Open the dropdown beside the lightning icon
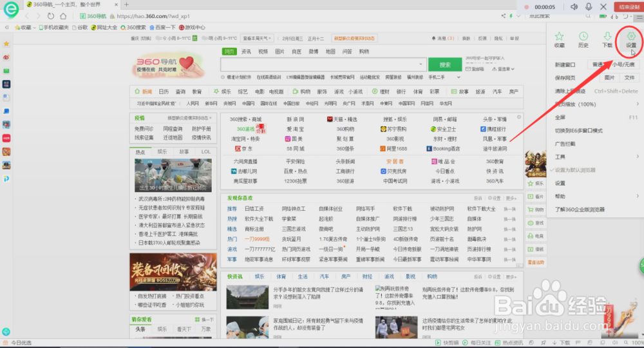Viewport: 644px width, 348px height. (518, 16)
